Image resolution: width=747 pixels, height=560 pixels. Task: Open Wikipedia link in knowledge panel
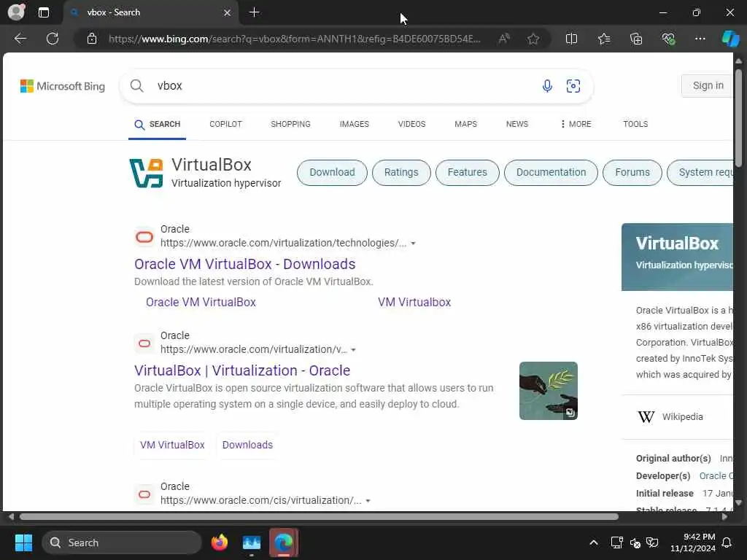(x=682, y=416)
